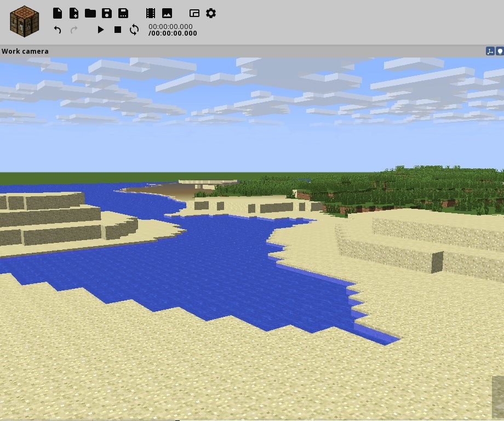Open an existing project file
Viewport: 504px width, 421px height.
[90, 13]
